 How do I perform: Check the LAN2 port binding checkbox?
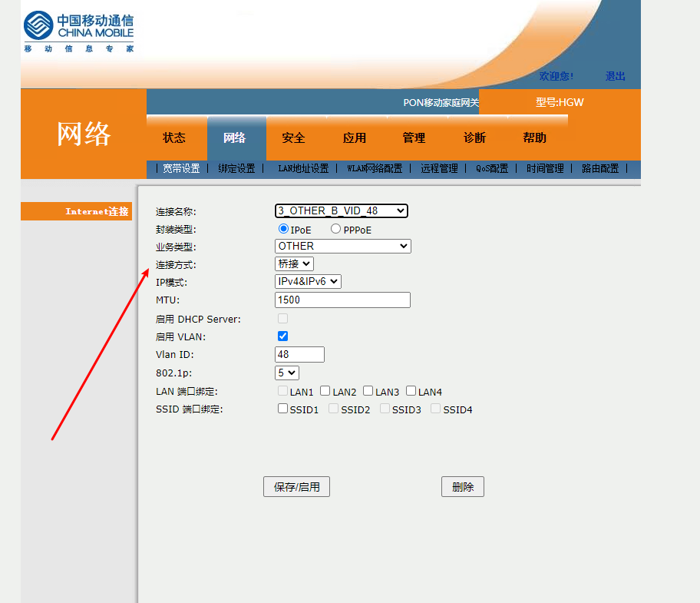point(325,391)
